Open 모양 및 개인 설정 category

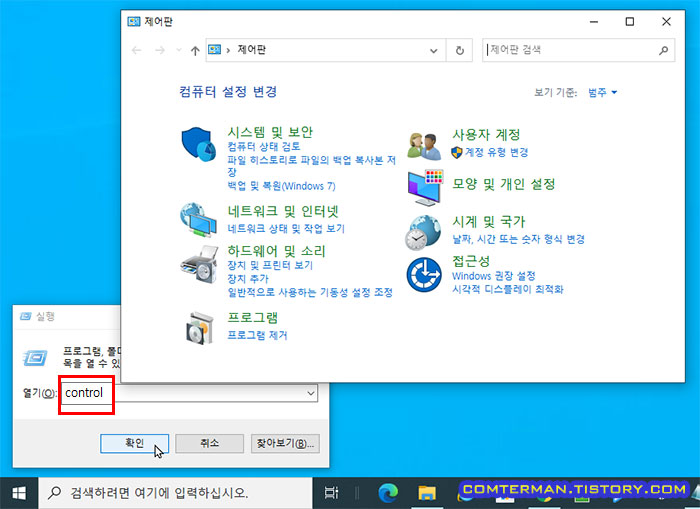coord(504,184)
